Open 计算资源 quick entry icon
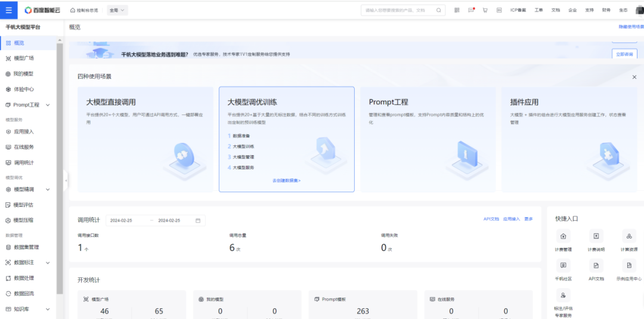The height and width of the screenshot is (319, 644). coord(629,236)
